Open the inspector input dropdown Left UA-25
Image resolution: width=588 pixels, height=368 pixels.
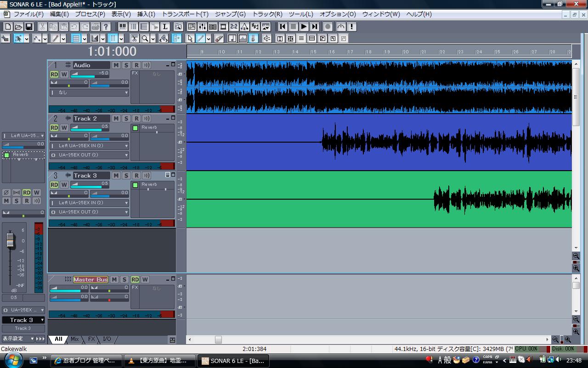[23, 136]
